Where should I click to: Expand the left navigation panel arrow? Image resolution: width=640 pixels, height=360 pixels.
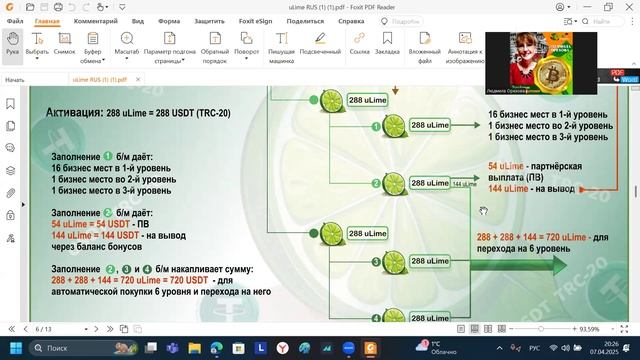point(23,204)
